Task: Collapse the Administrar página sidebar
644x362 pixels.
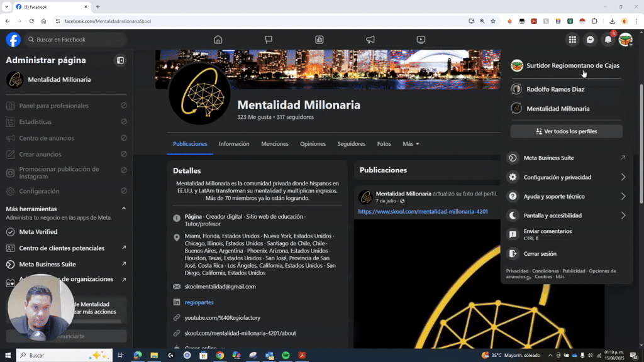Action: pyautogui.click(x=120, y=60)
